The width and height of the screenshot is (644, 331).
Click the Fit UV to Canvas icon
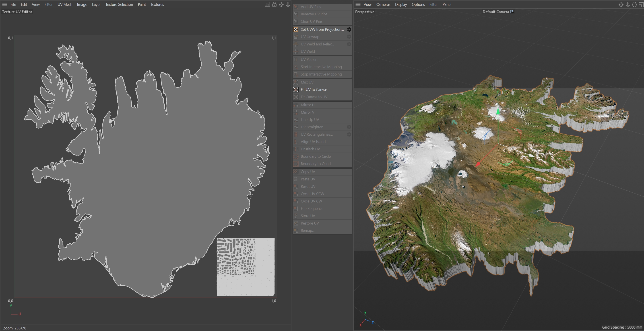296,90
